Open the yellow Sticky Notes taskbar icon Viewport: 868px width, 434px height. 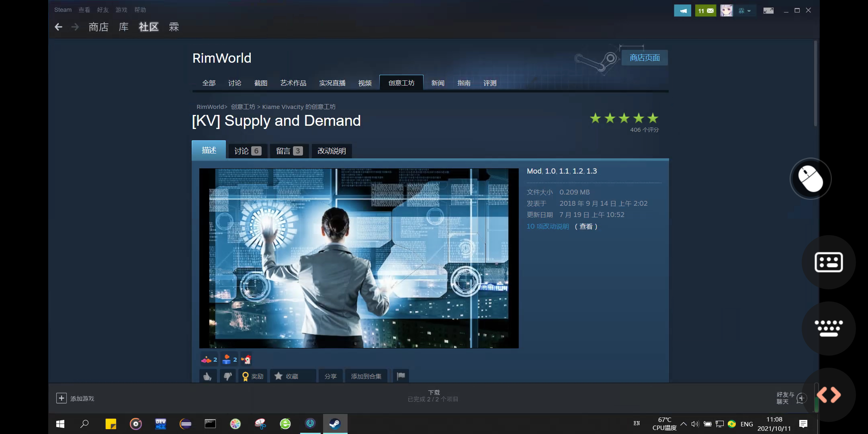[x=111, y=424]
